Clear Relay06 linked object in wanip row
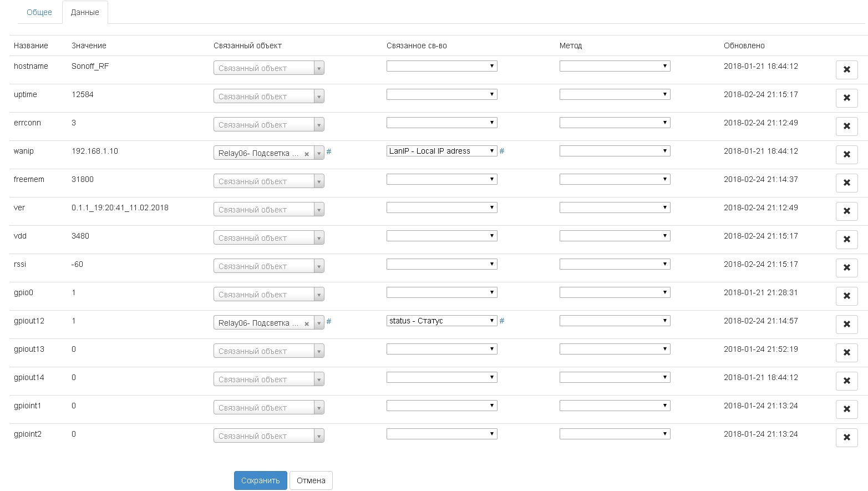 pyautogui.click(x=307, y=154)
